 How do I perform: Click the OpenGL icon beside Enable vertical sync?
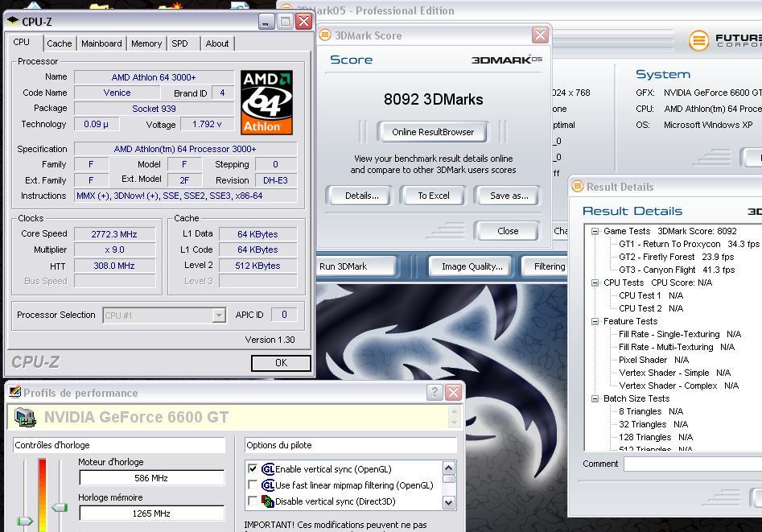click(268, 468)
